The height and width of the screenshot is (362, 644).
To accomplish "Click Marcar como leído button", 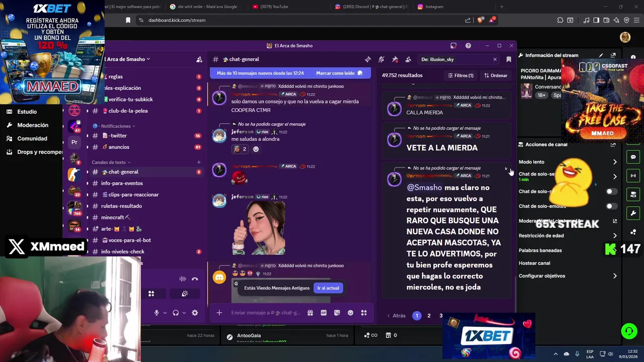I will pos(339,73).
